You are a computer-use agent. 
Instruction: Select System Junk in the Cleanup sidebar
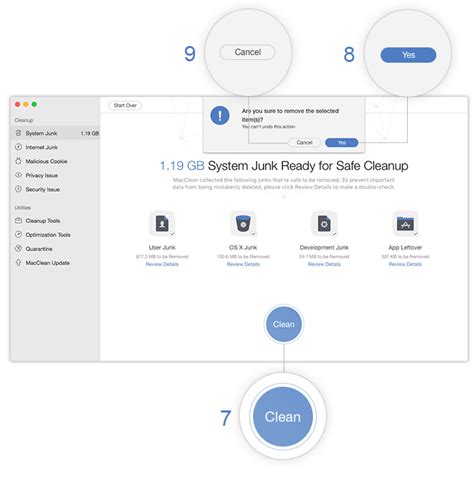tap(55, 133)
